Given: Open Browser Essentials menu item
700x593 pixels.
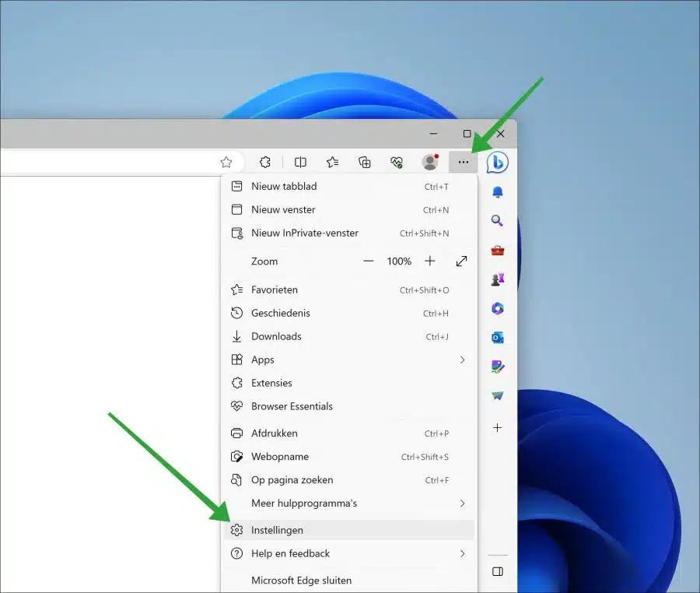Looking at the screenshot, I should (x=349, y=406).
